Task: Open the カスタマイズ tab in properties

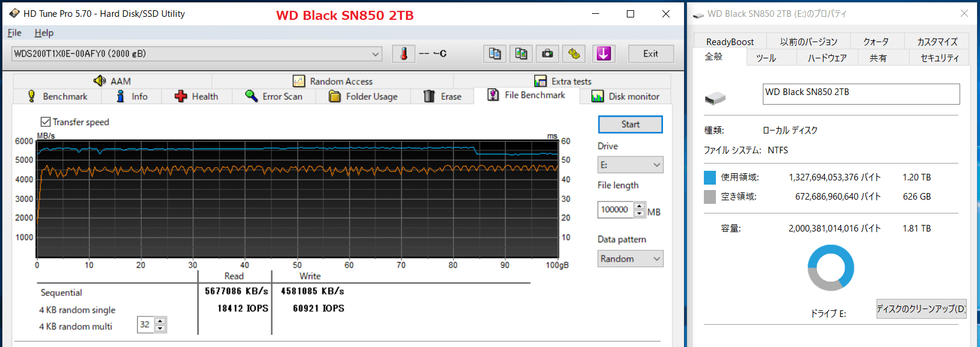Action: [937, 41]
